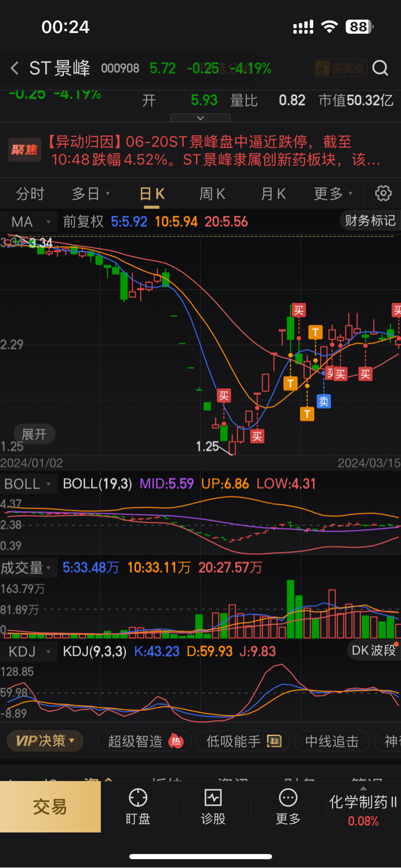This screenshot has width=401, height=868.
Task: Tap the blue 卖 sell marker
Action: 324,401
